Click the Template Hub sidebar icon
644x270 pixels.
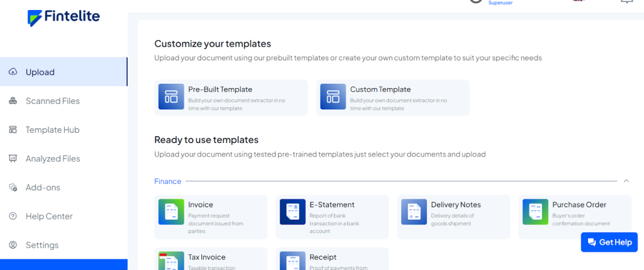point(13,130)
